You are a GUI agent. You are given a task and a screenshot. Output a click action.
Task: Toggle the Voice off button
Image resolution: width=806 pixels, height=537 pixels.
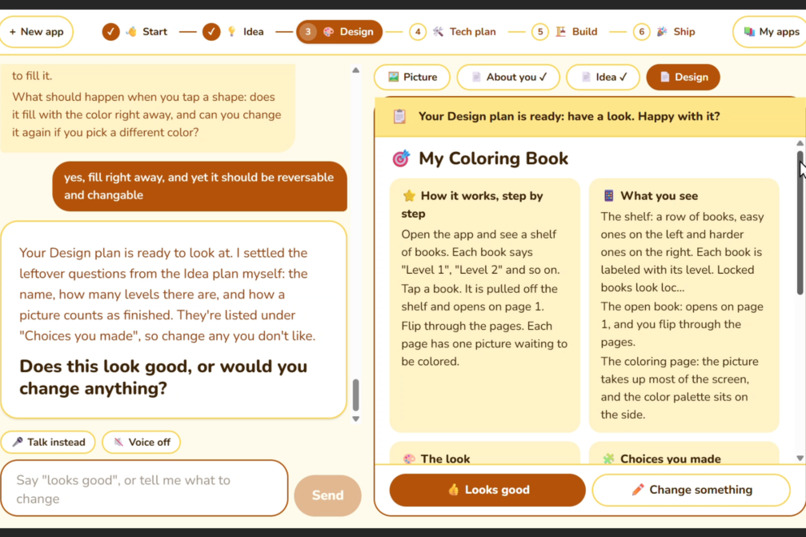[x=141, y=442]
